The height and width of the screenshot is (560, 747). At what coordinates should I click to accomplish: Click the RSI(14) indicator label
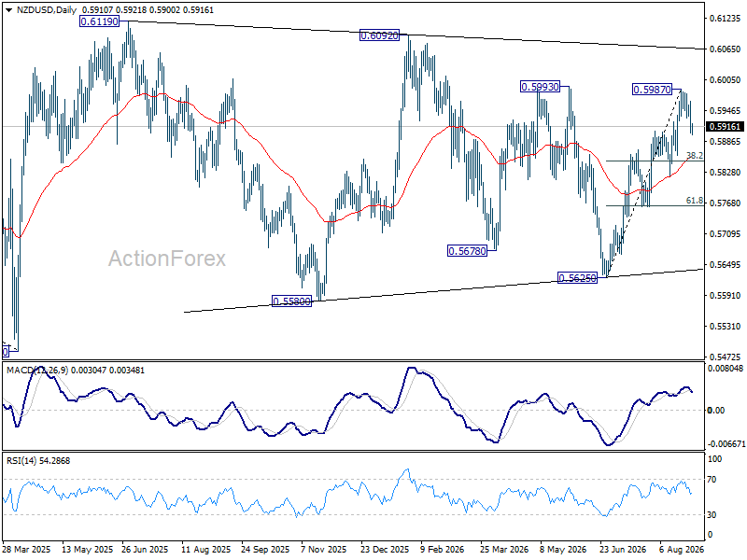click(20, 460)
